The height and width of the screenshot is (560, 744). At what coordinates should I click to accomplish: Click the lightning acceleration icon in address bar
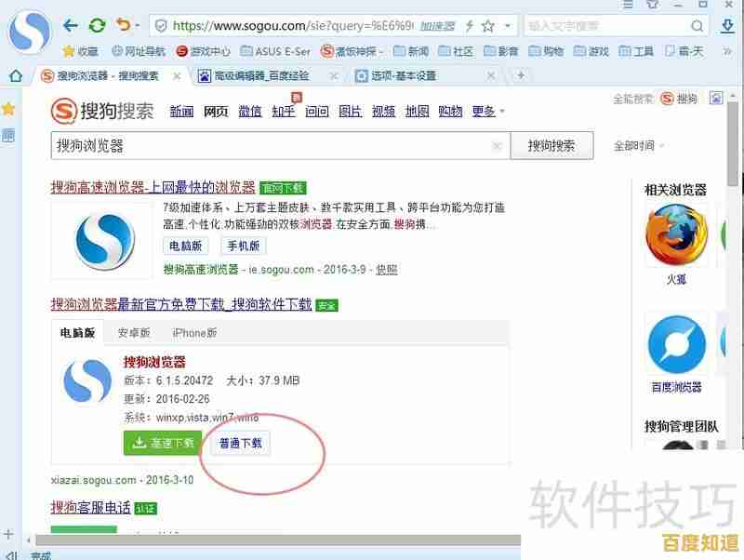click(470, 24)
